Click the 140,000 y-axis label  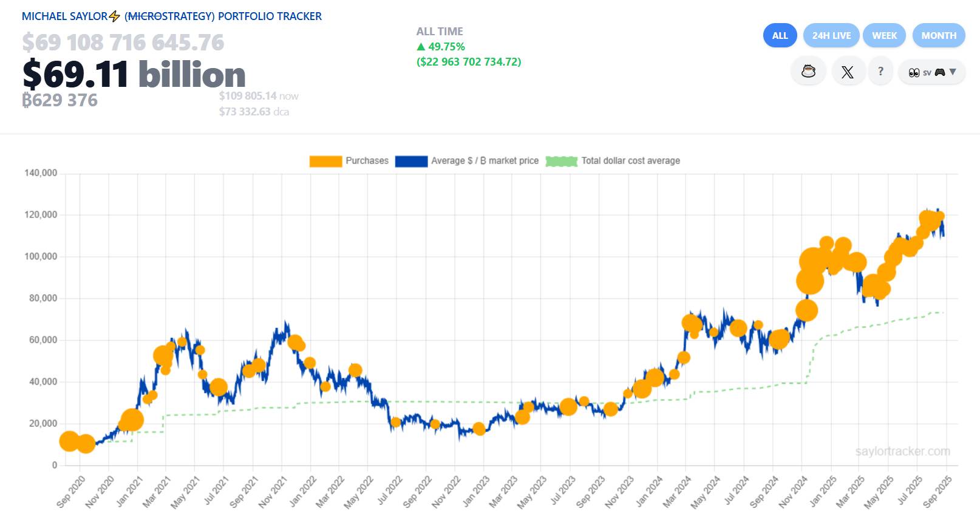[x=41, y=173]
